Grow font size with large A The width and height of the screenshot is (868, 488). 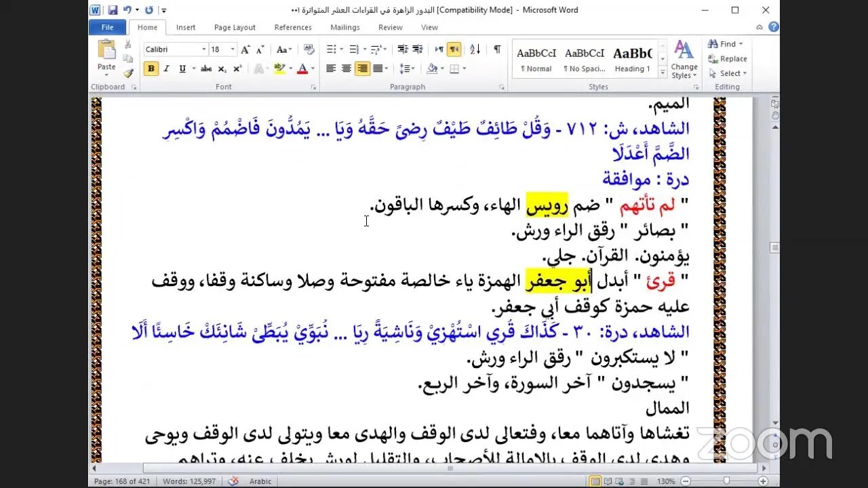pyautogui.click(x=245, y=49)
